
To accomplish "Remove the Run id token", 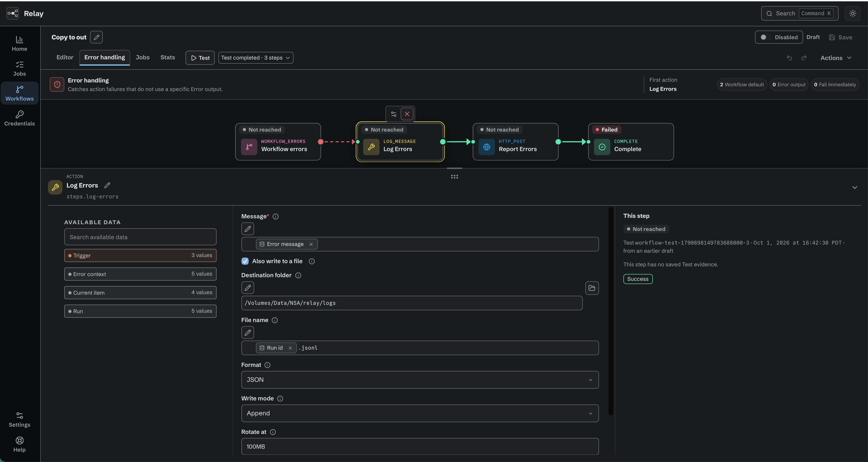I will point(290,348).
